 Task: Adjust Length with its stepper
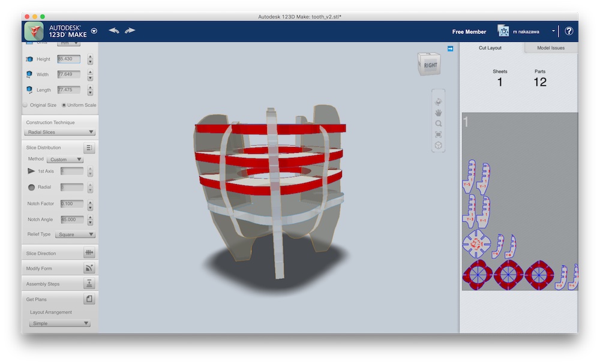click(x=91, y=90)
